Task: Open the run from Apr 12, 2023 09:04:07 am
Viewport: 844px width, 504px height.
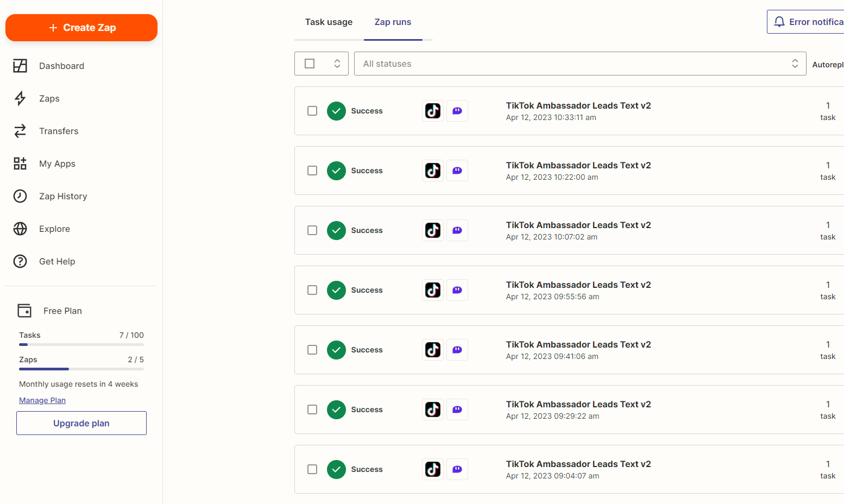Action: [x=569, y=469]
